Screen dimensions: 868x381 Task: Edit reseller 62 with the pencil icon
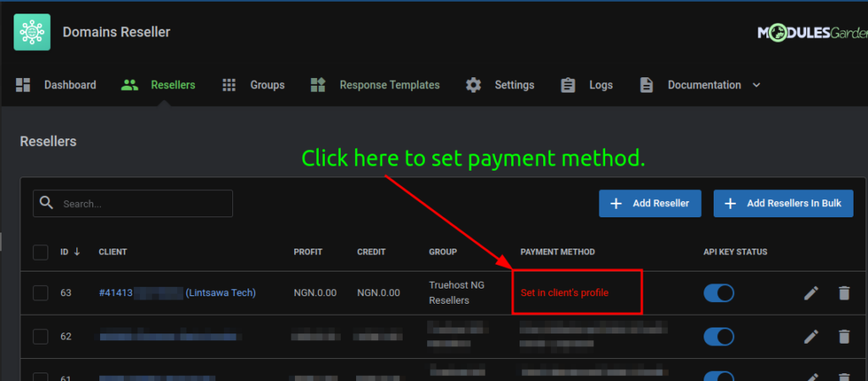pyautogui.click(x=811, y=336)
